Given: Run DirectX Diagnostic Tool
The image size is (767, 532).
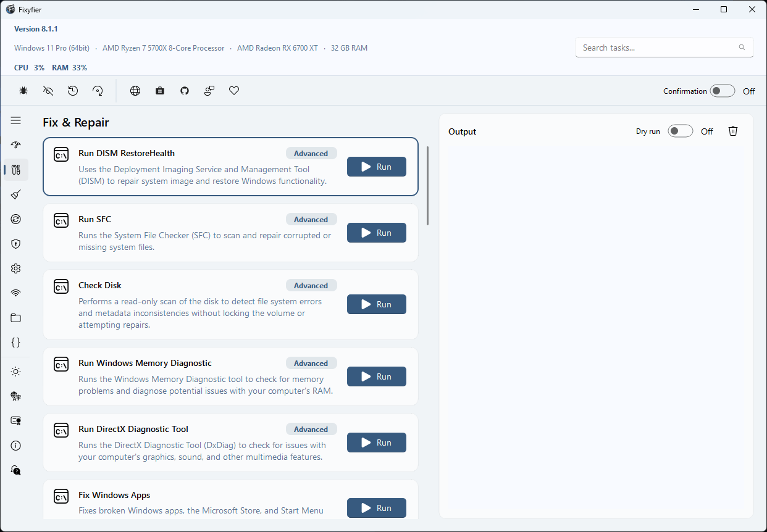Looking at the screenshot, I should (377, 443).
